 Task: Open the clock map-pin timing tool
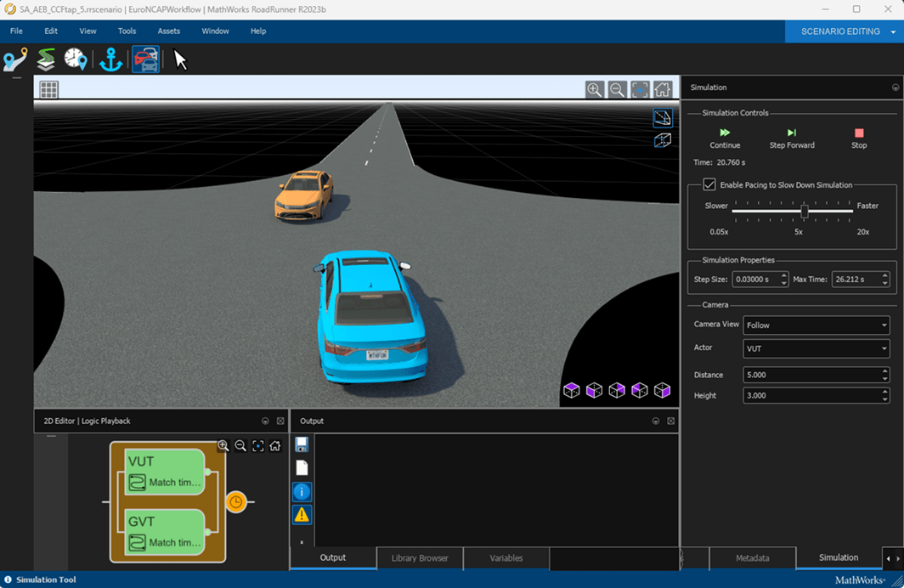76,59
